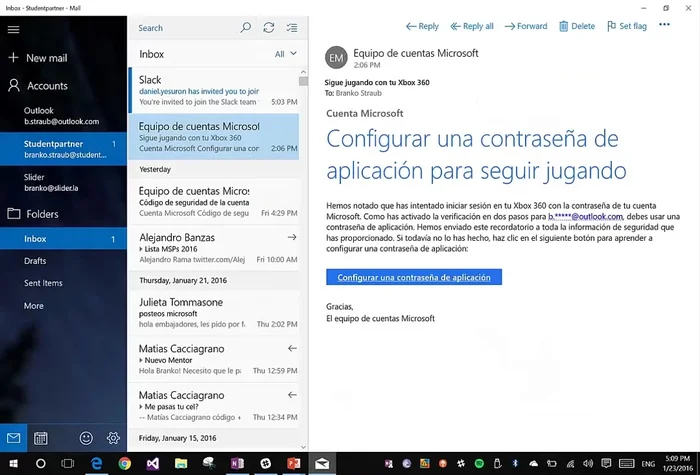The width and height of the screenshot is (700, 475).
Task: Open the Slack invitation email
Action: pyautogui.click(x=214, y=91)
